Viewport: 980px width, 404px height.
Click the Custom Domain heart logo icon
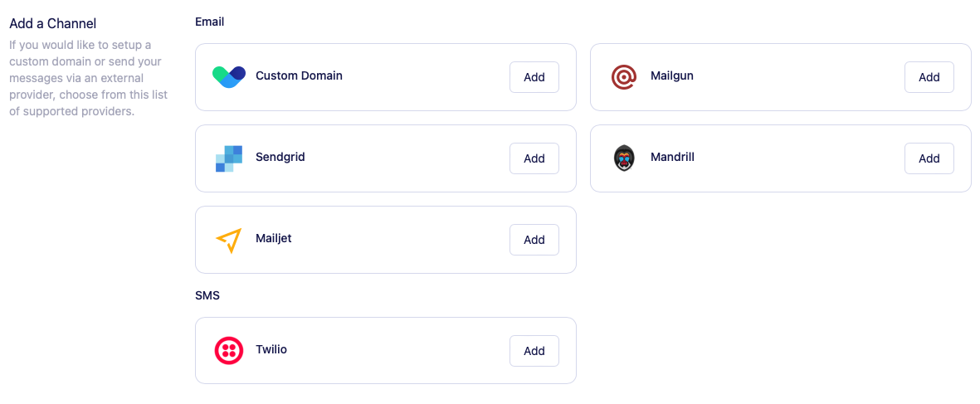click(x=229, y=76)
